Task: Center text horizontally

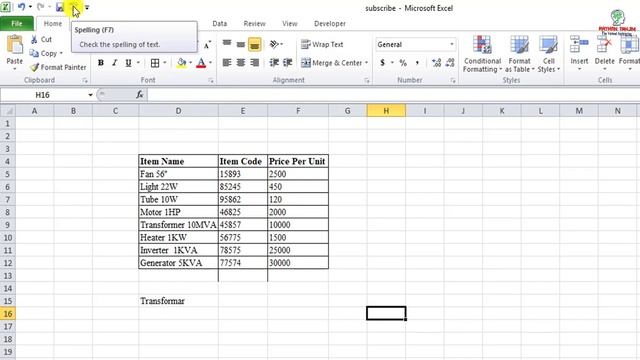Action: [x=241, y=63]
